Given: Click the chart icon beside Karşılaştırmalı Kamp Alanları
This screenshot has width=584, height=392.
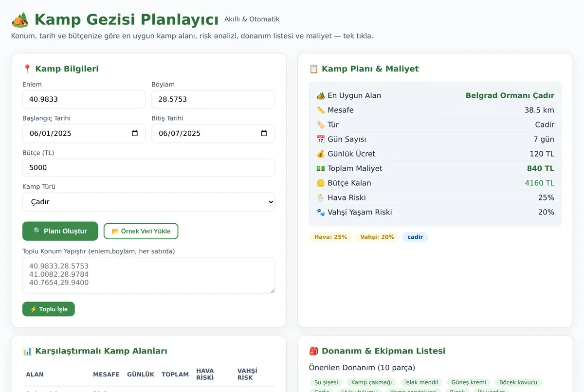Looking at the screenshot, I should tap(27, 351).
